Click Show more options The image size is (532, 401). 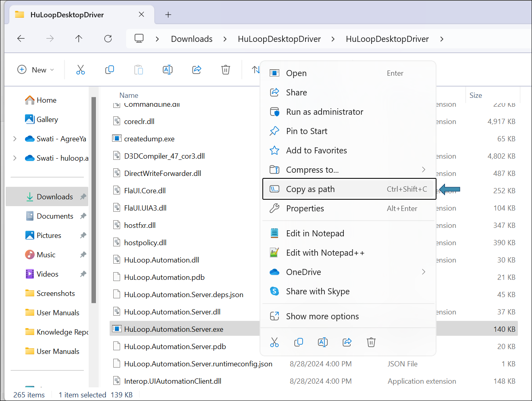point(349,316)
